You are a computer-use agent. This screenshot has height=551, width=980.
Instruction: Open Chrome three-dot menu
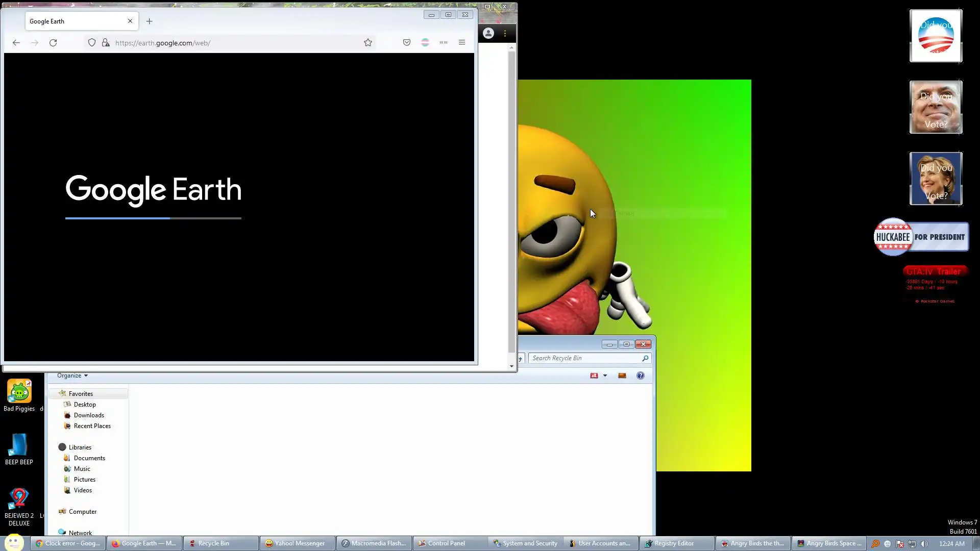(x=505, y=34)
